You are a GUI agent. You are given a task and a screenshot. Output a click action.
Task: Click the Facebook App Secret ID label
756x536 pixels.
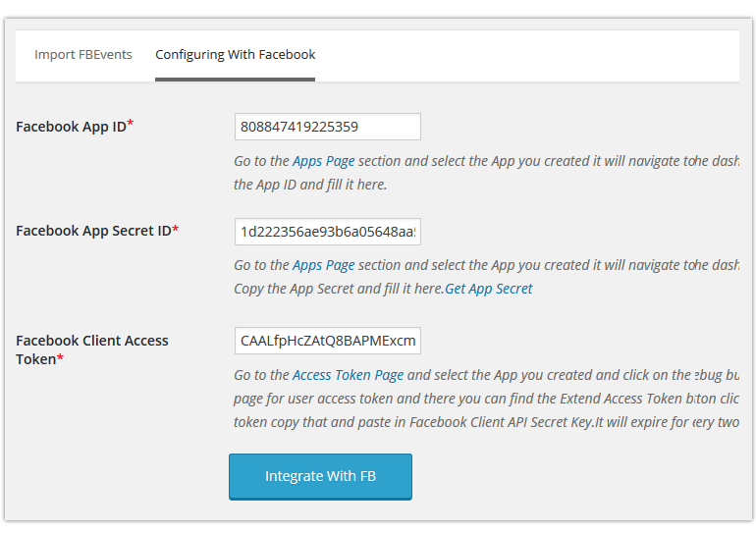(93, 231)
